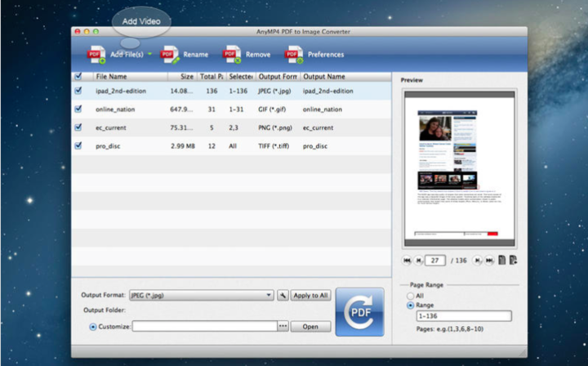Click the Selected pages column header
The image size is (588, 366).
click(x=241, y=77)
